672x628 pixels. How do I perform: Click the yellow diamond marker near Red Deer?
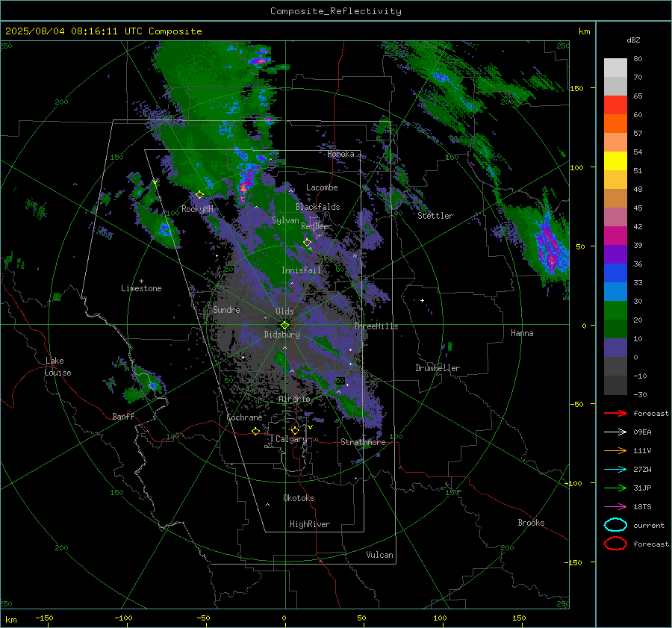308,243
